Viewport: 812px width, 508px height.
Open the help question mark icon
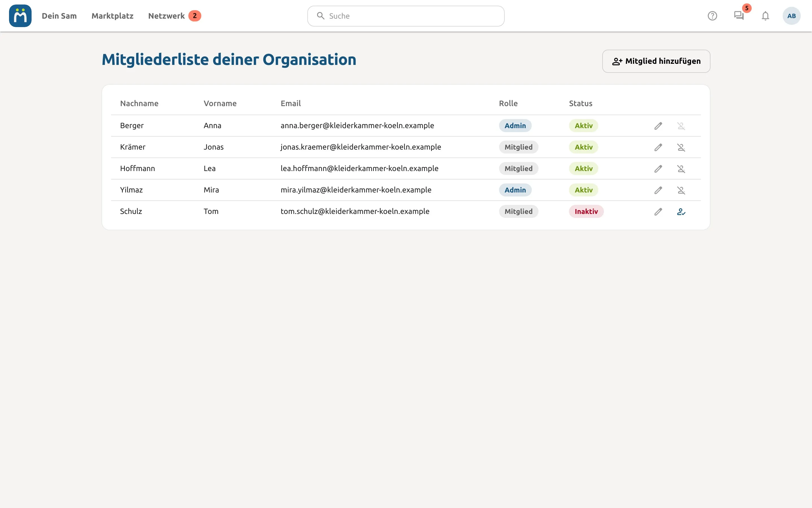(x=712, y=16)
